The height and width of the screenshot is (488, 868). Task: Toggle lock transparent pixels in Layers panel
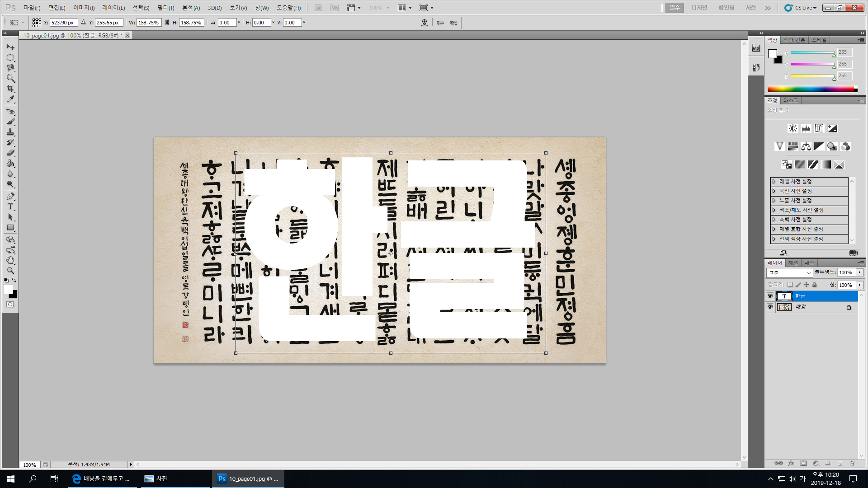click(790, 285)
